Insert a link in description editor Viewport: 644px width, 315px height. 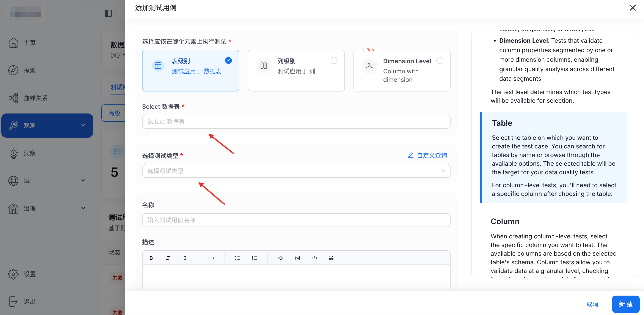point(281,258)
